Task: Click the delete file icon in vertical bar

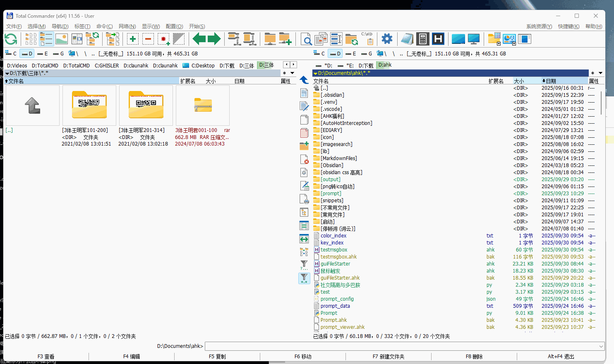Action: click(304, 159)
